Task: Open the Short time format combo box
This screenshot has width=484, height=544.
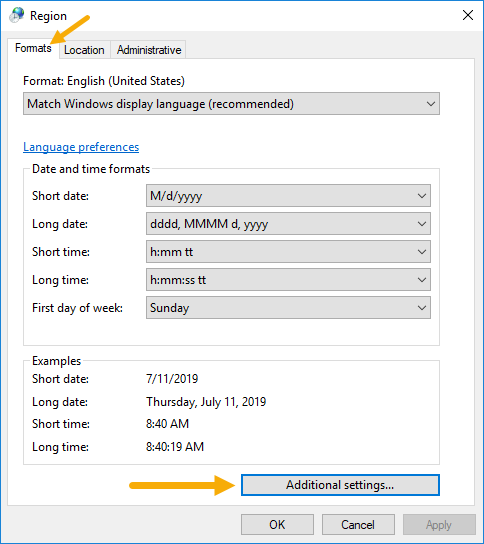Action: (288, 252)
